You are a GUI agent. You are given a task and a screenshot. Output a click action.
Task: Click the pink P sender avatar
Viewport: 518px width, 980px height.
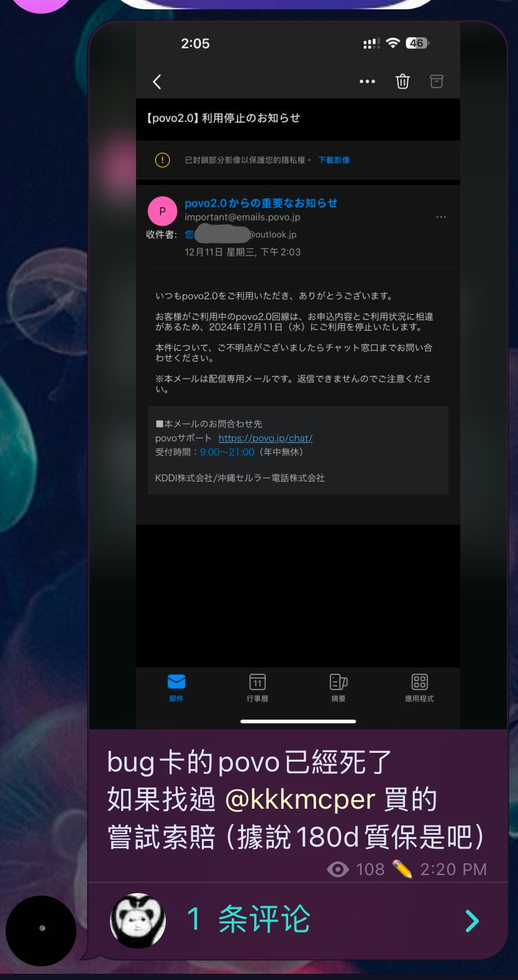pyautogui.click(x=162, y=211)
